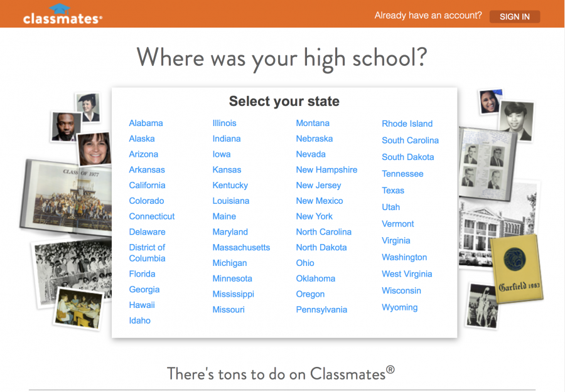Click the New Hampshire link

tap(327, 169)
